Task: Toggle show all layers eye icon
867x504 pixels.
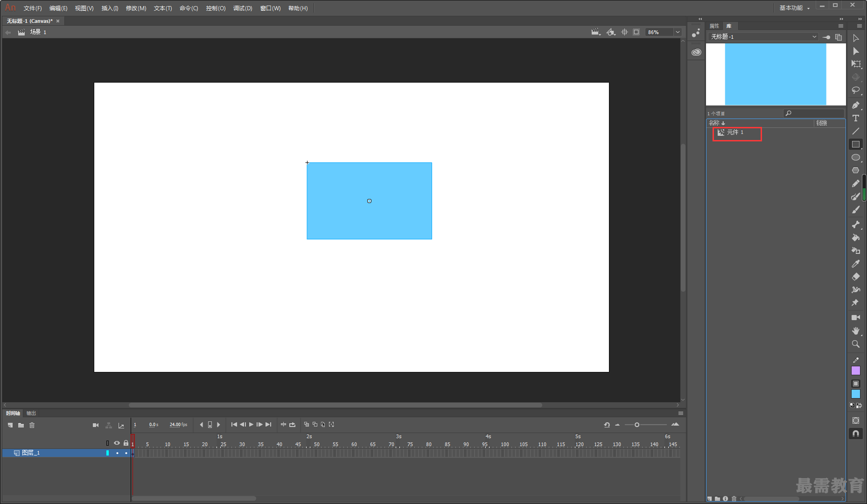Action: coord(117,443)
